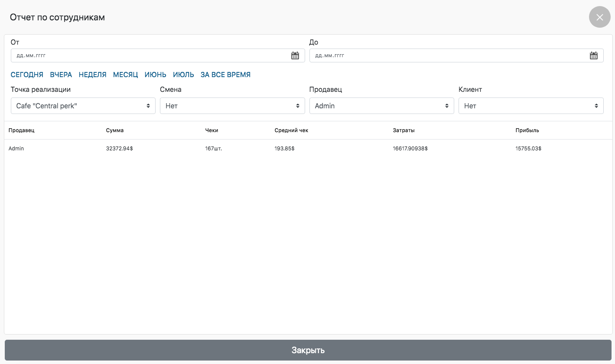
Task: Expand the Клиент dropdown
Action: point(531,106)
